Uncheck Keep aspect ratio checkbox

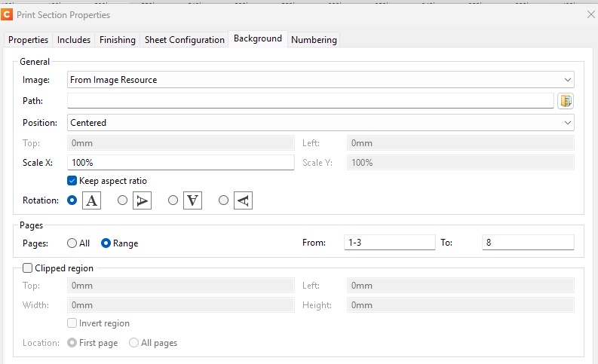[72, 181]
